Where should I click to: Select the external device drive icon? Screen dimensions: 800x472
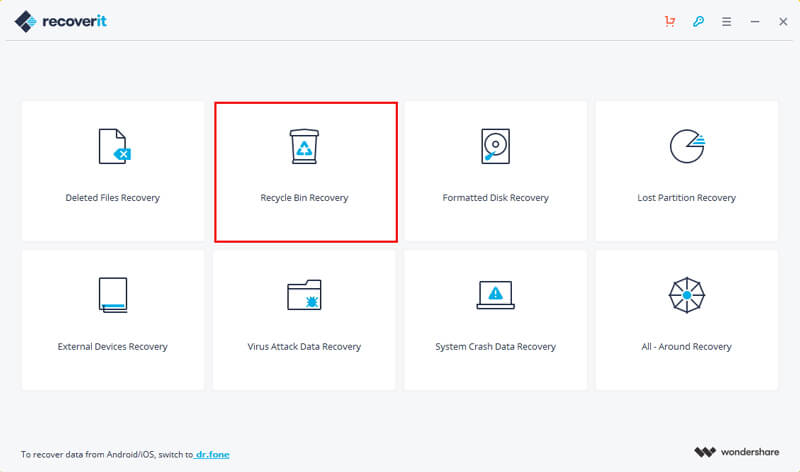tap(113, 295)
